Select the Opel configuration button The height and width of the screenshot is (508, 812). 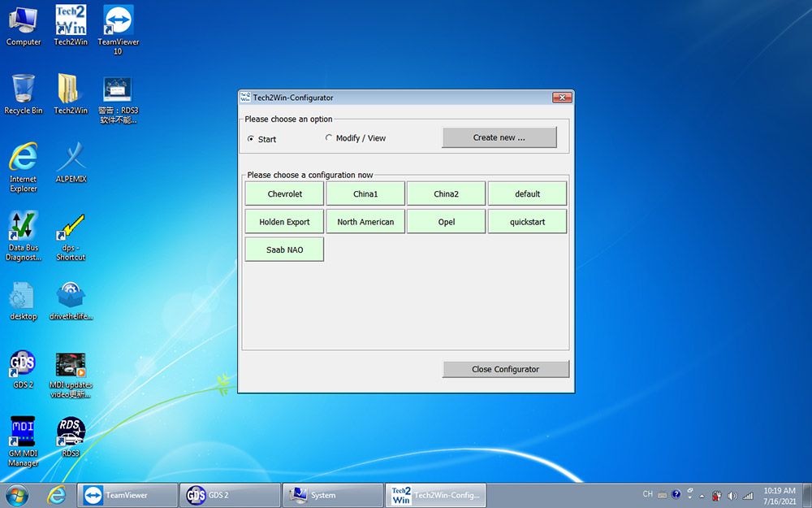446,222
